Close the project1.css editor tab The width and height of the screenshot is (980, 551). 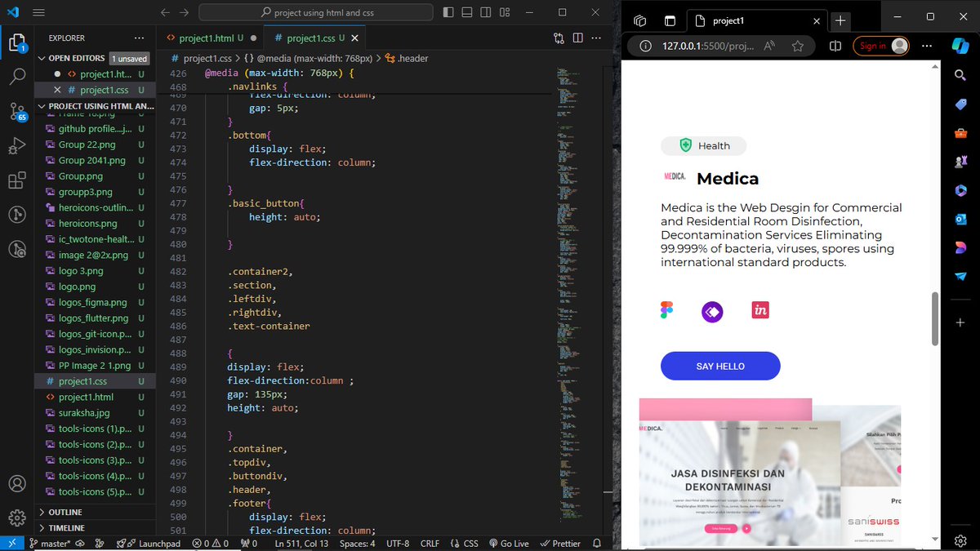coord(356,38)
